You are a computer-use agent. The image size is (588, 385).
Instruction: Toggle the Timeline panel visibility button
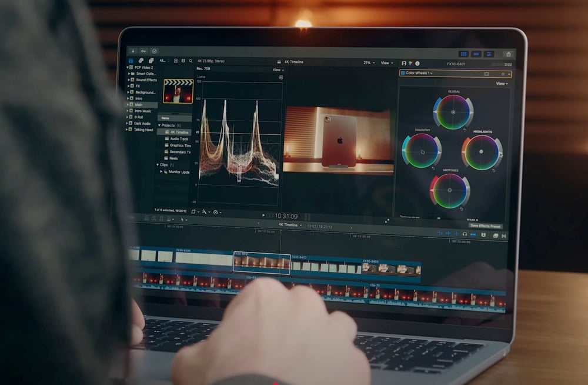click(476, 54)
